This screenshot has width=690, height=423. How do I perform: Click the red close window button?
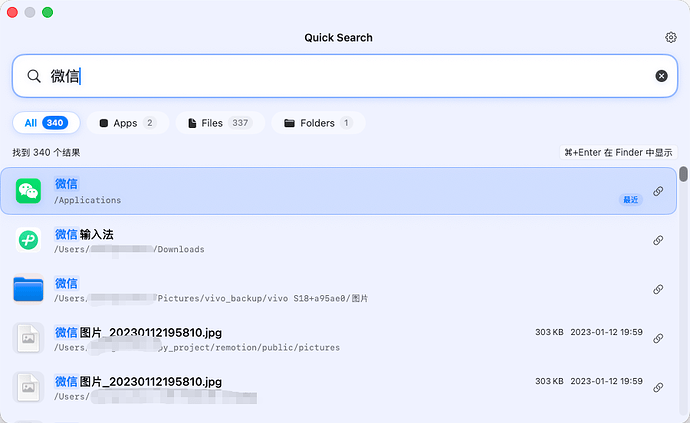(12, 12)
